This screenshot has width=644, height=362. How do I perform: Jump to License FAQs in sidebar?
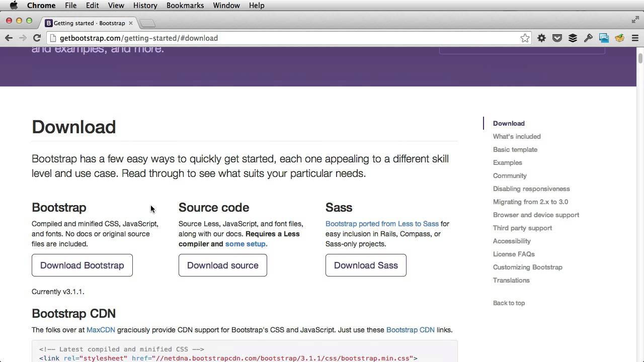tap(514, 254)
